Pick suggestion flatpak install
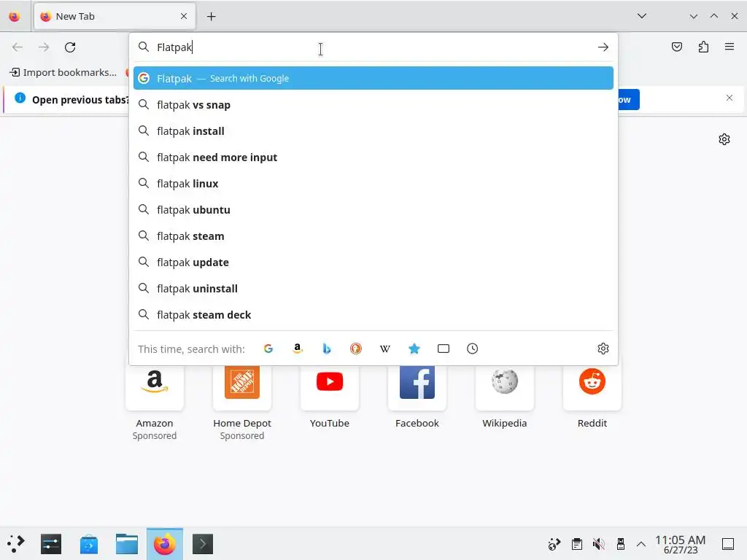 pyautogui.click(x=373, y=131)
